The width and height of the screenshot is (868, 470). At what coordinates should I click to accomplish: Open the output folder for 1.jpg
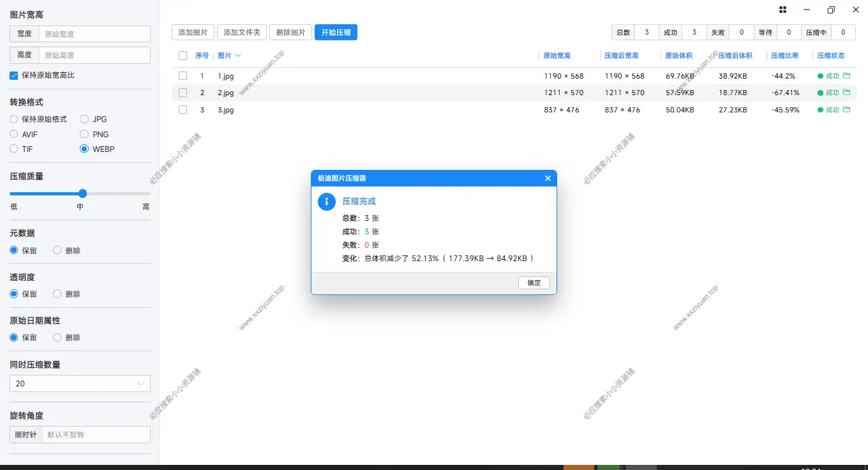click(846, 75)
